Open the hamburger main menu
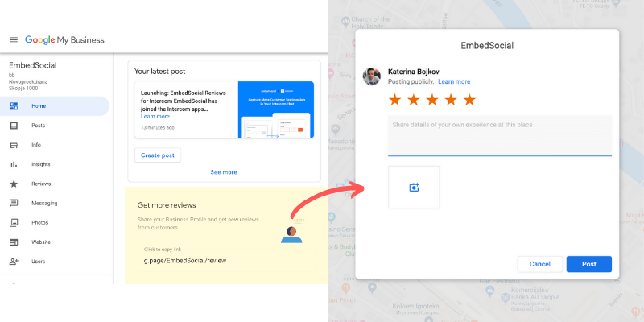Viewport: 644px width, 322px height. pyautogui.click(x=14, y=39)
